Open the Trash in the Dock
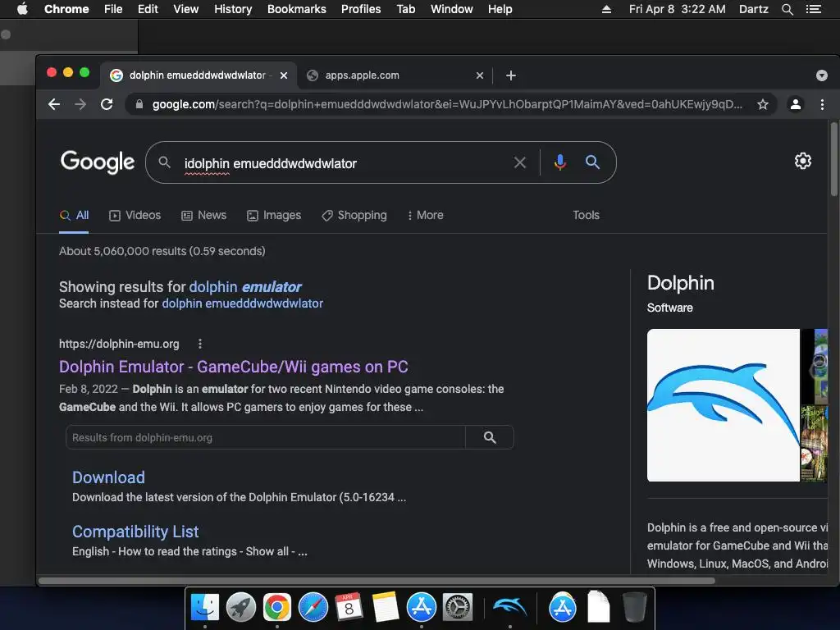This screenshot has height=630, width=840. (634, 607)
